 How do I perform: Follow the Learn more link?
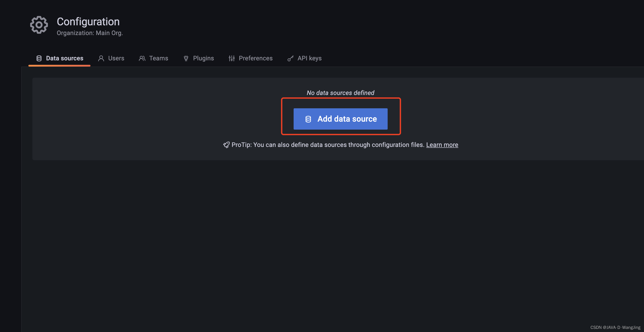(x=442, y=145)
